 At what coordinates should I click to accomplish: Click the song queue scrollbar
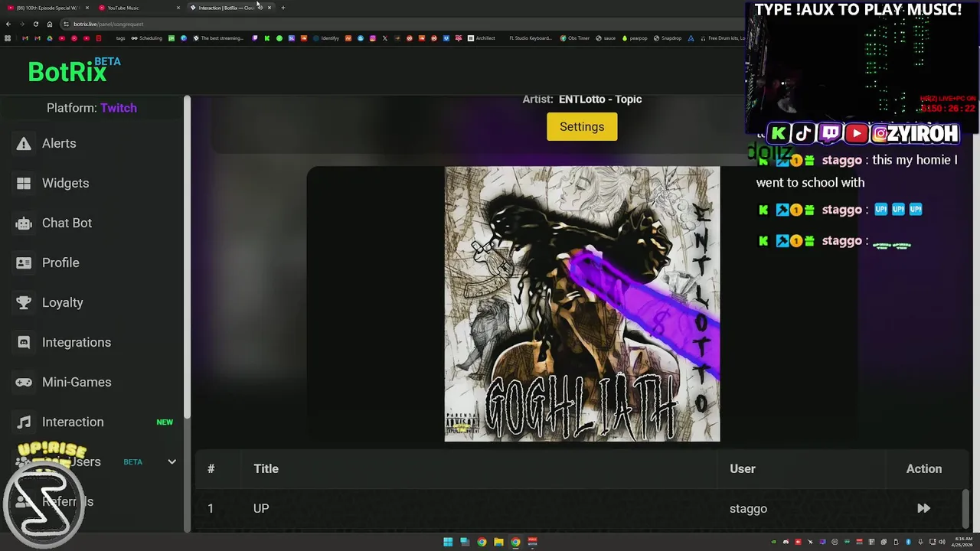click(x=965, y=508)
